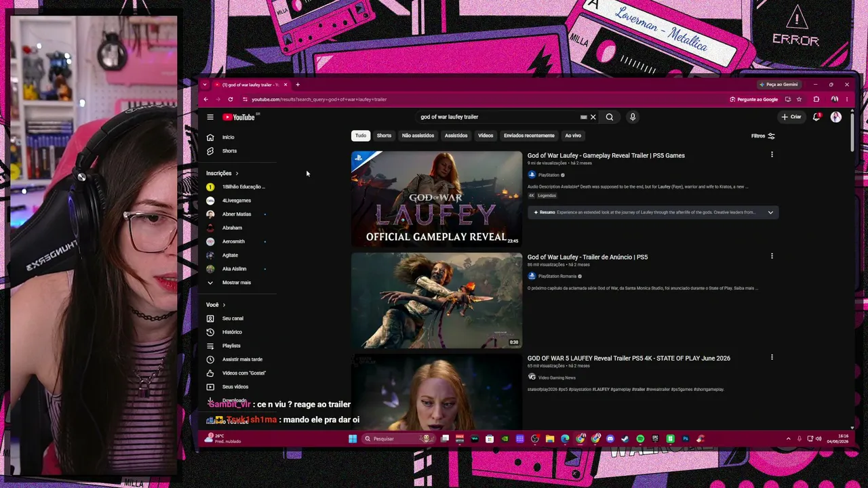Select the Tudo filter chip

tap(361, 136)
